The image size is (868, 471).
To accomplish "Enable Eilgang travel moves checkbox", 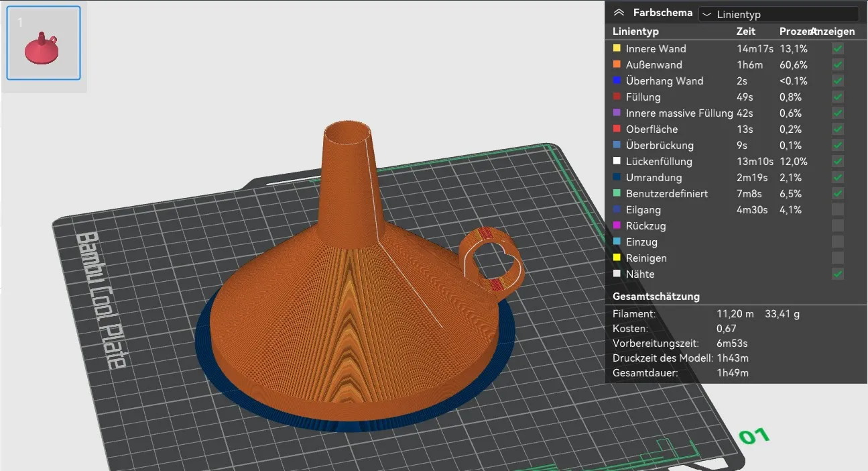I will pyautogui.click(x=838, y=210).
